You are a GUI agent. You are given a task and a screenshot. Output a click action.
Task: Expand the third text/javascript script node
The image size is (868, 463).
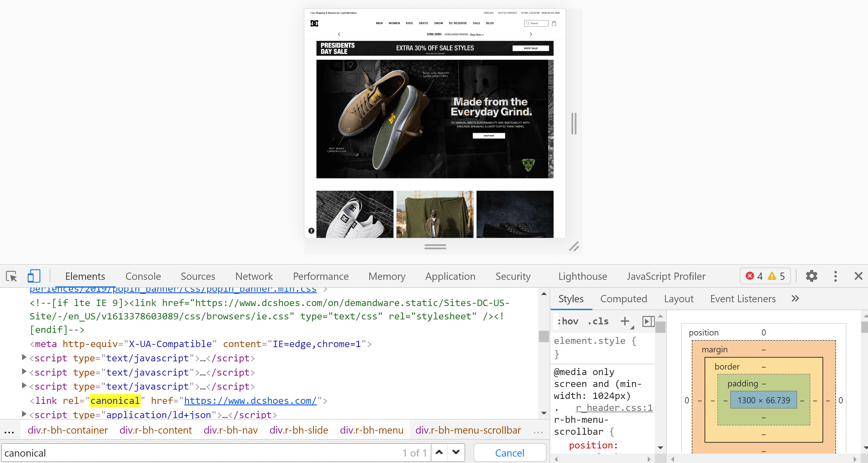point(24,386)
